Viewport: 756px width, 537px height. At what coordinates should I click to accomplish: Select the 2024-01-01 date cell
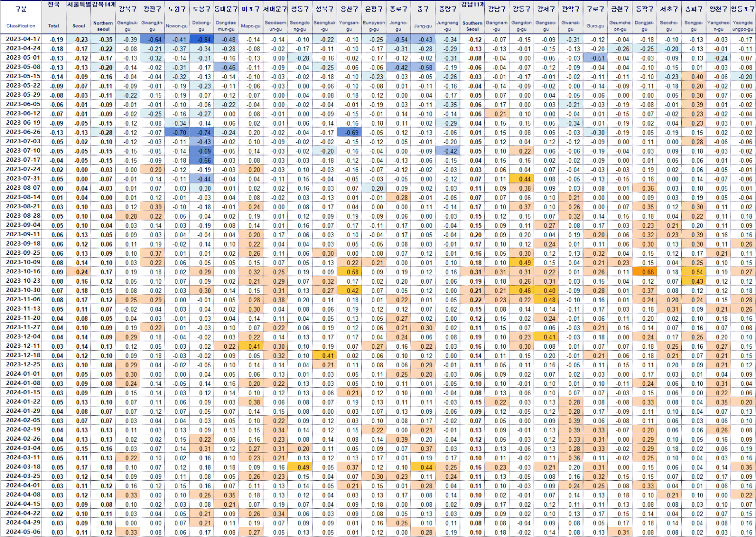coord(23,374)
